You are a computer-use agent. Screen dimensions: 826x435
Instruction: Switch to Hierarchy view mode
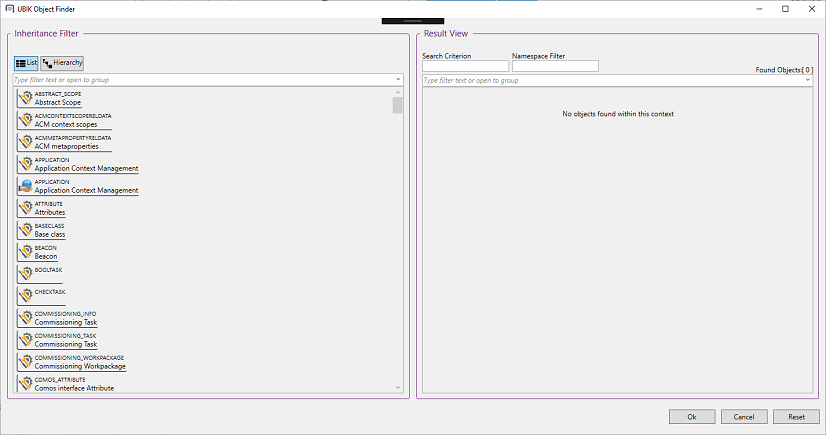point(62,63)
